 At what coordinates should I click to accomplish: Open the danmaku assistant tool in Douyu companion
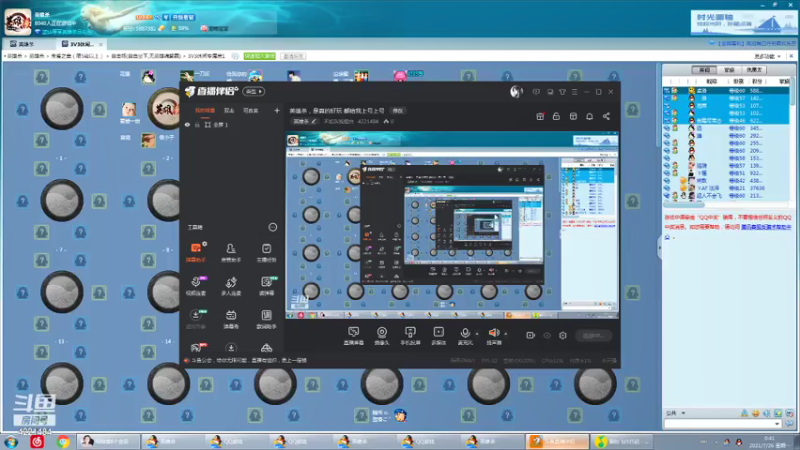click(196, 252)
